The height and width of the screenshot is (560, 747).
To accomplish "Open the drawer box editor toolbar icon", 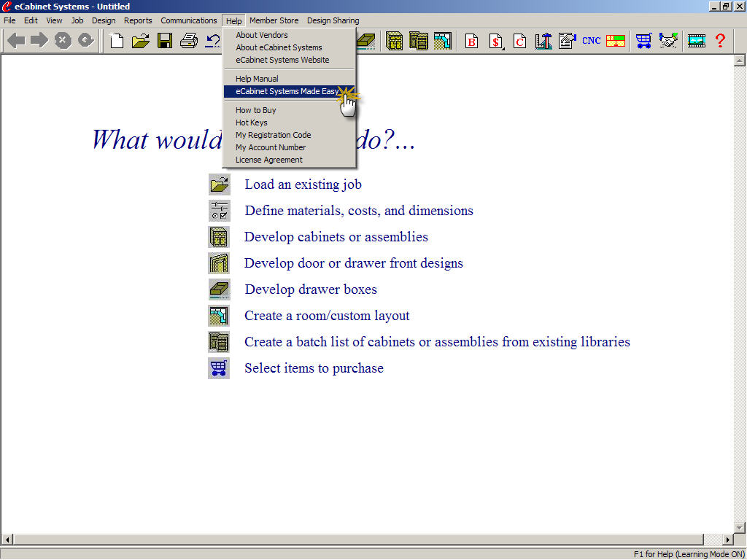I will pyautogui.click(x=366, y=41).
